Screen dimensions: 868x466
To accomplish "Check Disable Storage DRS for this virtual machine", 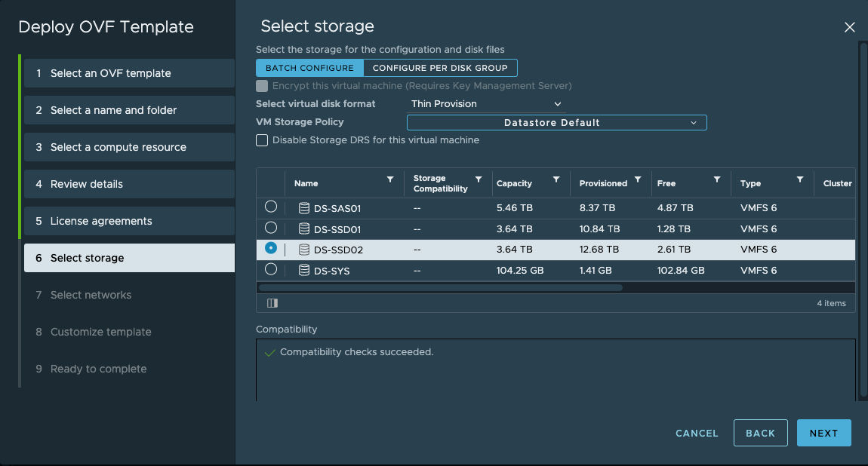I will [262, 140].
